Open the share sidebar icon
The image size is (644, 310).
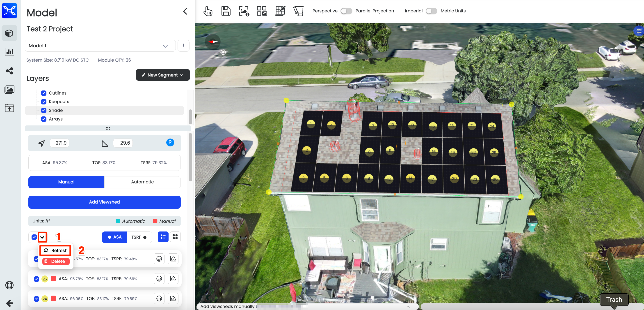[x=9, y=71]
